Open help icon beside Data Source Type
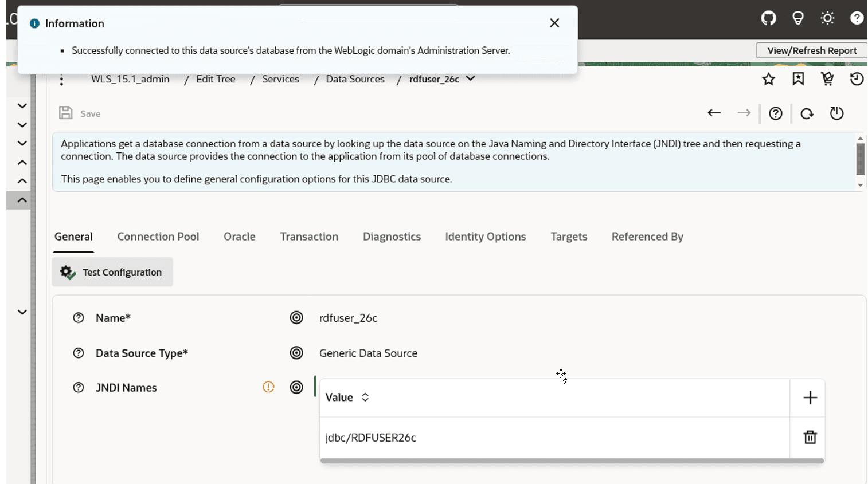 [79, 353]
